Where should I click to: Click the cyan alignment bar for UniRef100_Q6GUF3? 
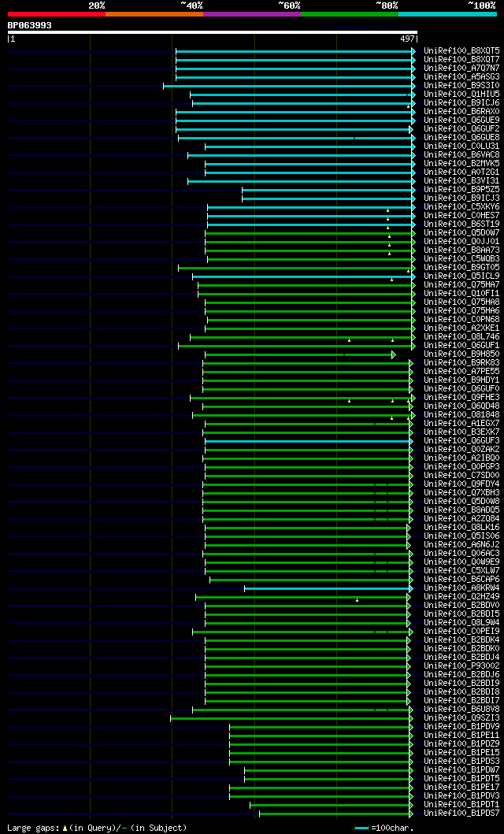[x=309, y=442]
